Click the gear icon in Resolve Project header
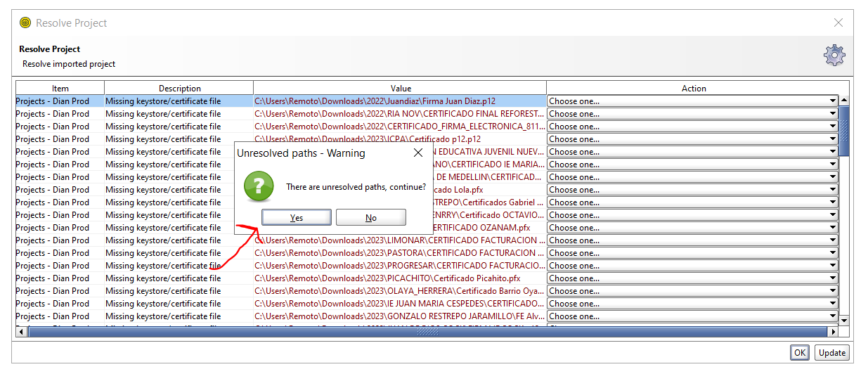 coord(834,56)
